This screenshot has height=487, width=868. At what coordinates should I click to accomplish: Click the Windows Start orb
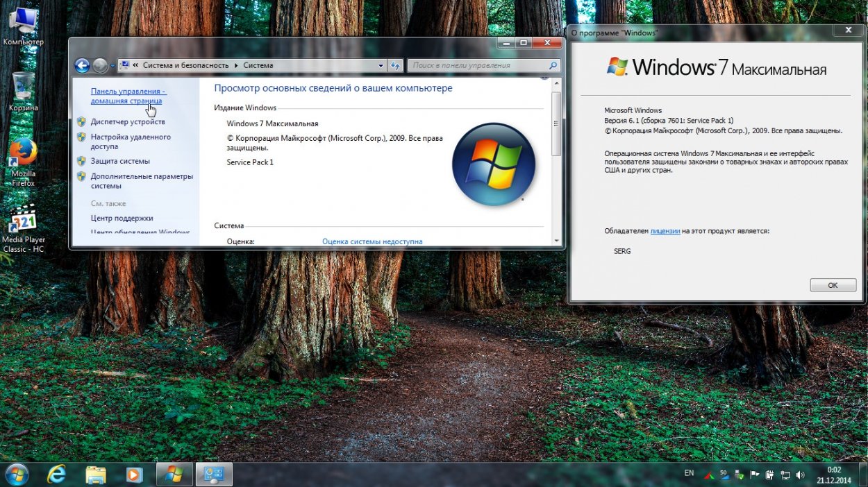tap(17, 475)
